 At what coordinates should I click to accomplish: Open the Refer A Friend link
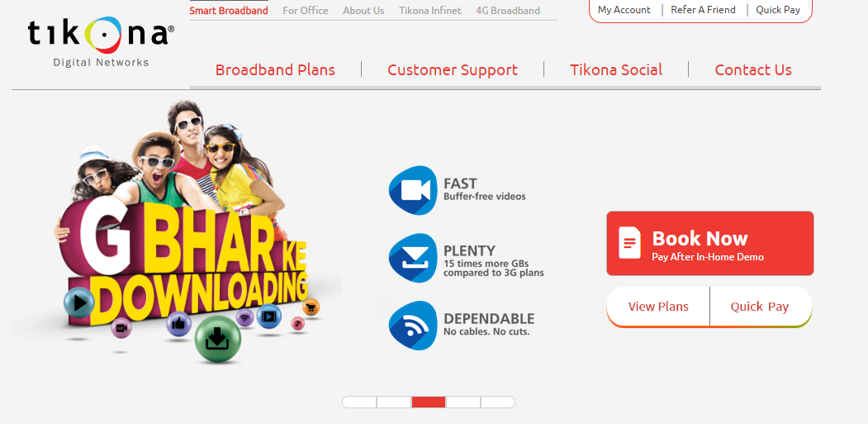coord(703,10)
